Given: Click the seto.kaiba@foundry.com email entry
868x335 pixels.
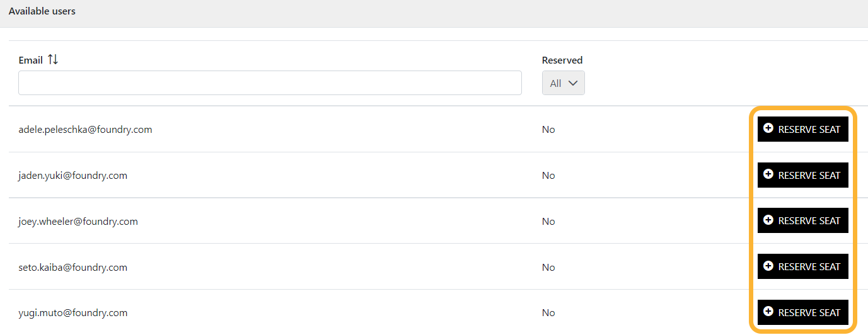Looking at the screenshot, I should (72, 268).
